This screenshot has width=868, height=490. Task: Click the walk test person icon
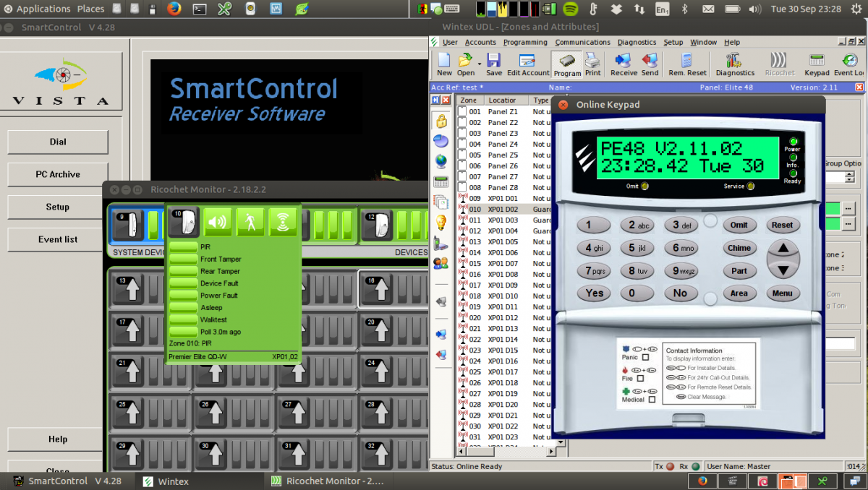(x=250, y=222)
